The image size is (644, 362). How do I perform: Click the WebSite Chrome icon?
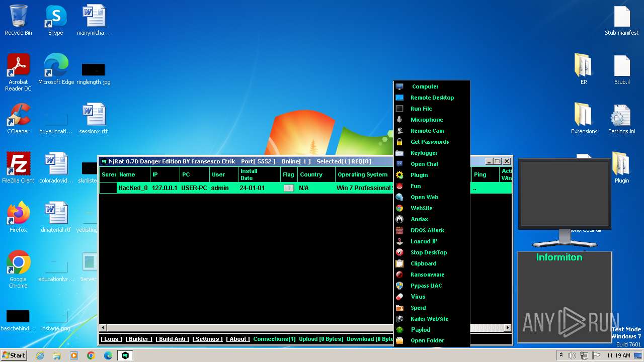(399, 208)
